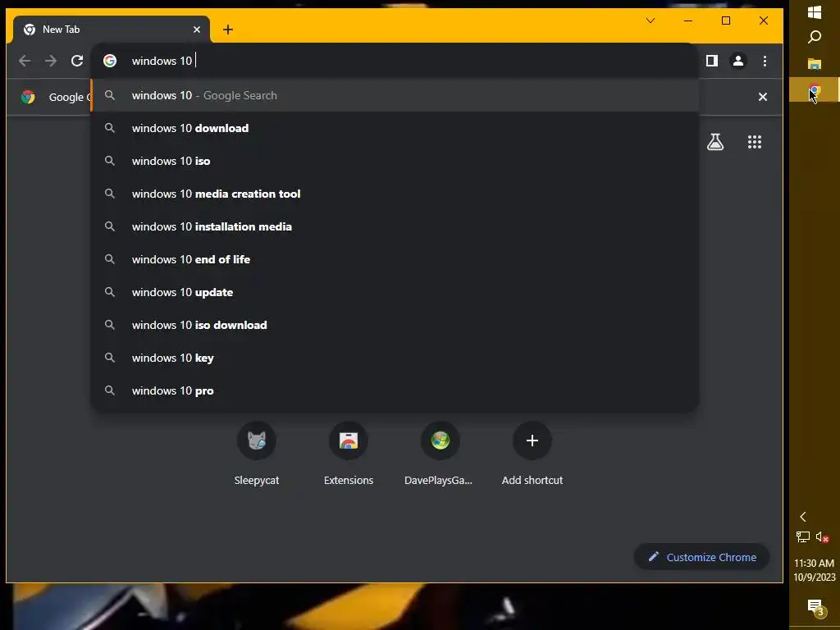Select suggestion windows 10 end of life
Viewport: 840px width, 630px height.
pos(395,259)
